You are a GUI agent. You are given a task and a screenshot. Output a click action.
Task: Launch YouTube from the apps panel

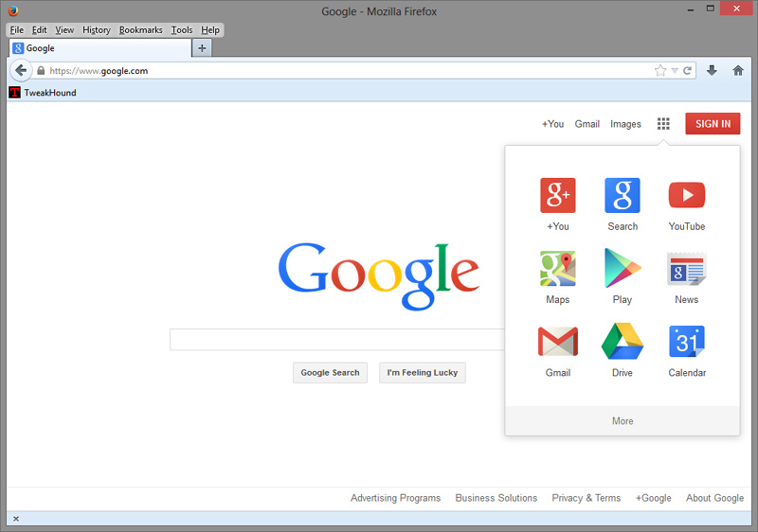point(686,196)
